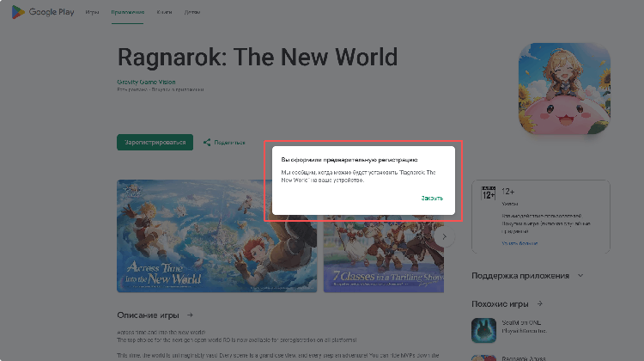Open the Узнать больше link
Screen dimensions: 644x361
click(x=519, y=243)
